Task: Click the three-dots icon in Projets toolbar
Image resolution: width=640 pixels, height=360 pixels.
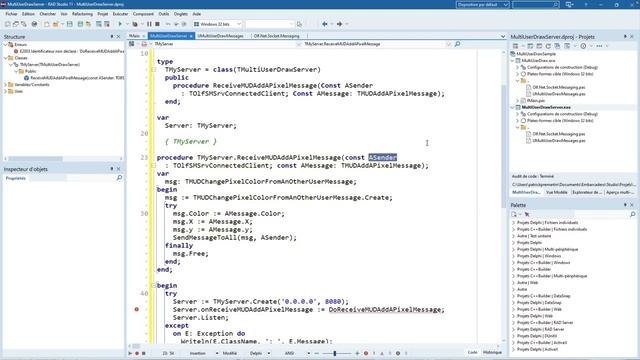Action: 599,46
